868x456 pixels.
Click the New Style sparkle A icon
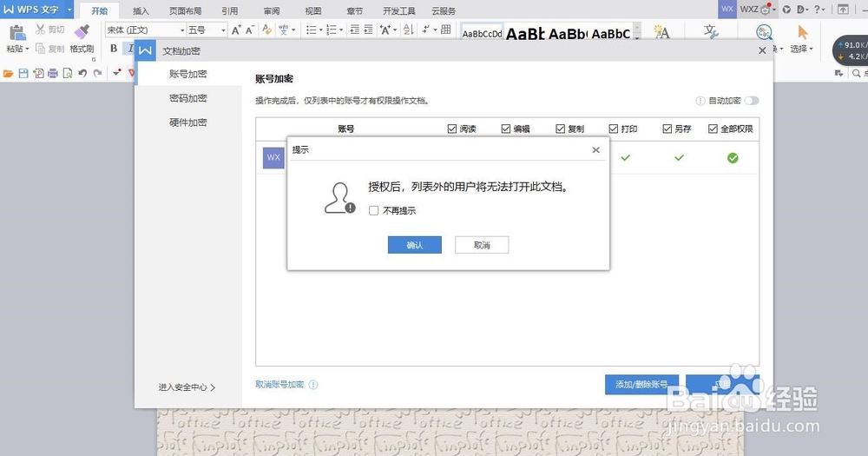(x=661, y=32)
